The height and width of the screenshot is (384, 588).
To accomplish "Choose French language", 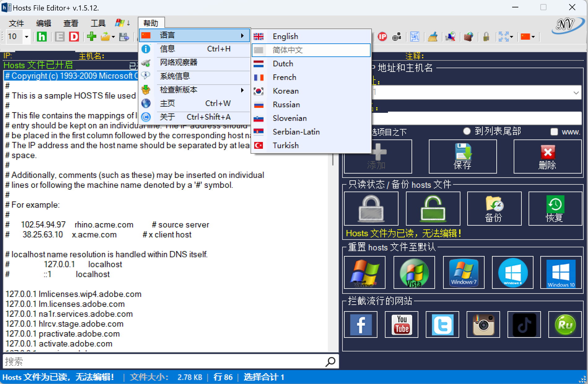I will tap(311, 77).
